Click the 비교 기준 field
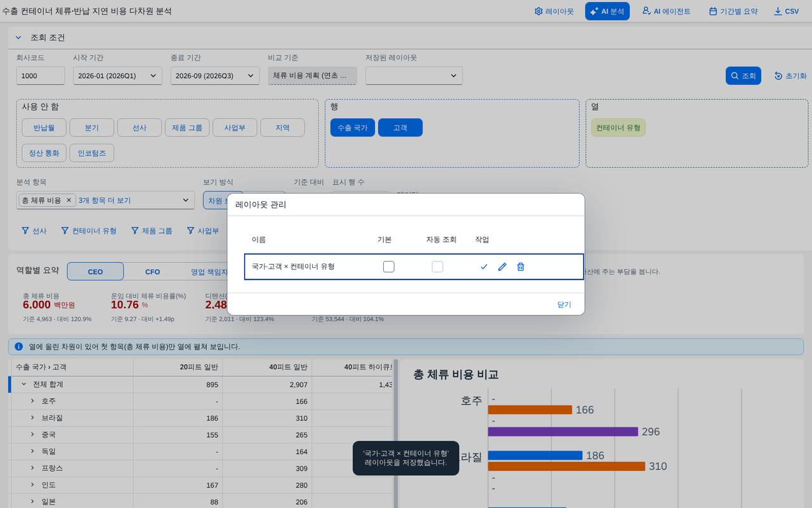This screenshot has height=508, width=812. pos(312,76)
